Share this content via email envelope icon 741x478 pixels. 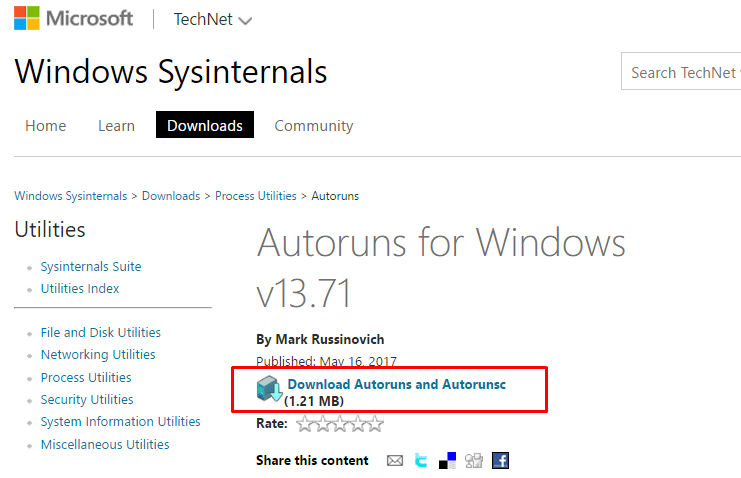tap(395, 461)
